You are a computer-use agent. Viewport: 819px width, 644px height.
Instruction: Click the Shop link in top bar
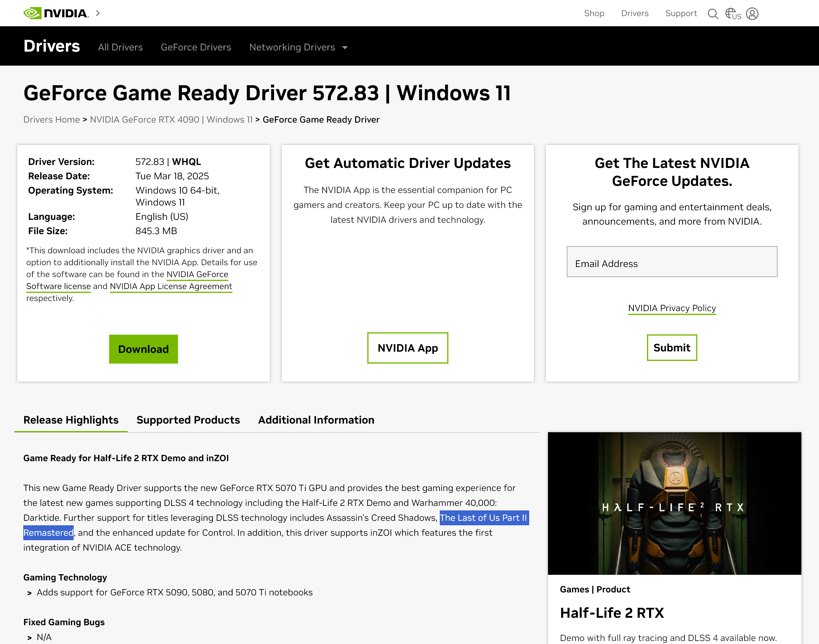pos(594,13)
